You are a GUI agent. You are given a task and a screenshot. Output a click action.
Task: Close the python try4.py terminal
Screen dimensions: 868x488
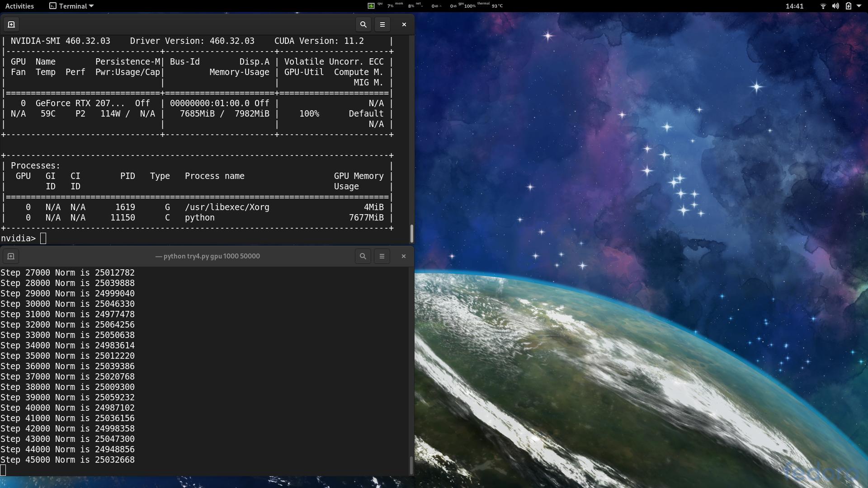coord(404,256)
